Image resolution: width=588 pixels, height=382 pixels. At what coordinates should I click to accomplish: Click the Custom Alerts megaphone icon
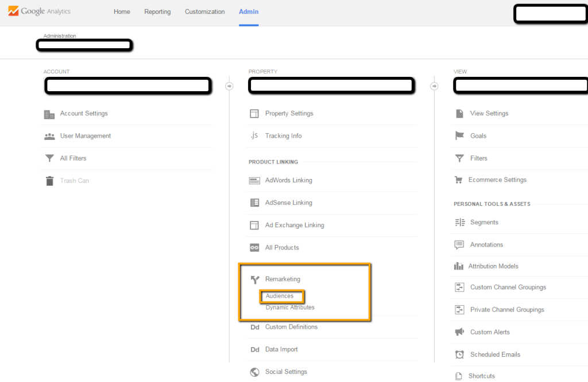[459, 332]
